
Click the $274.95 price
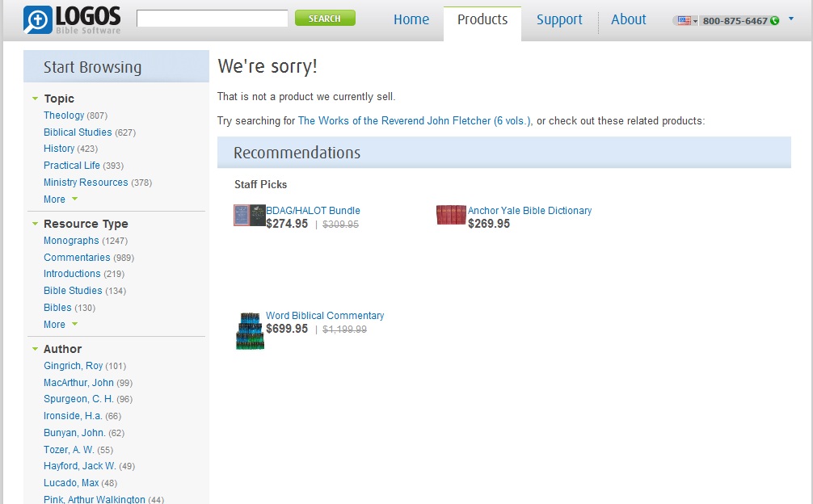287,224
